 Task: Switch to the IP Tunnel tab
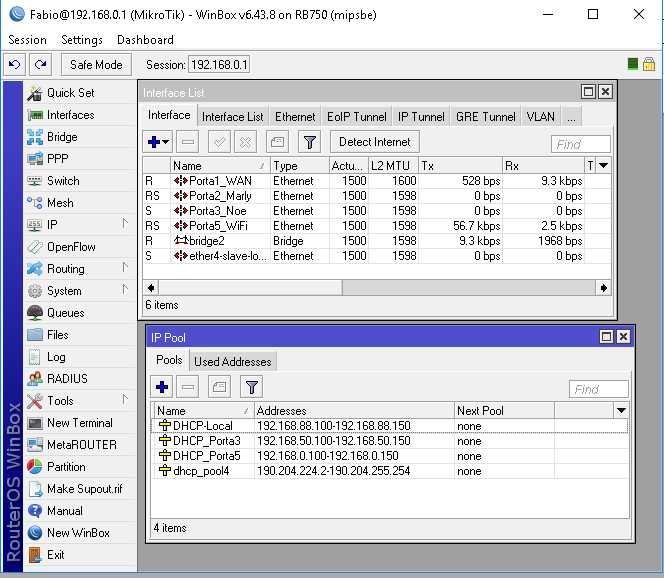pyautogui.click(x=421, y=117)
